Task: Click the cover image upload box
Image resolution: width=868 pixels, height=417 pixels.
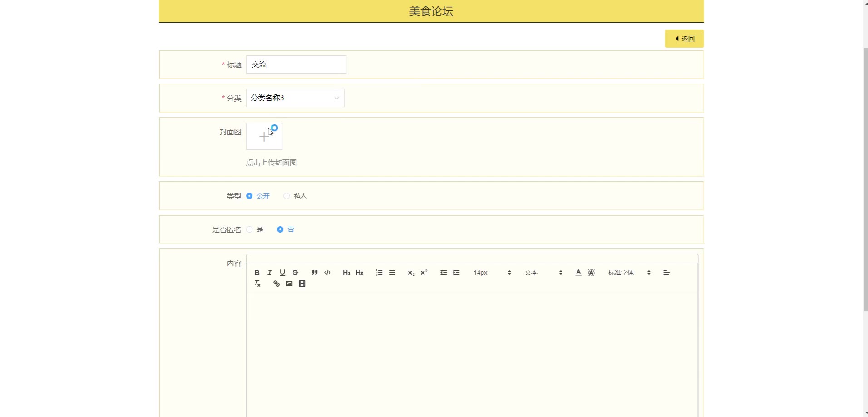Action: [x=264, y=136]
